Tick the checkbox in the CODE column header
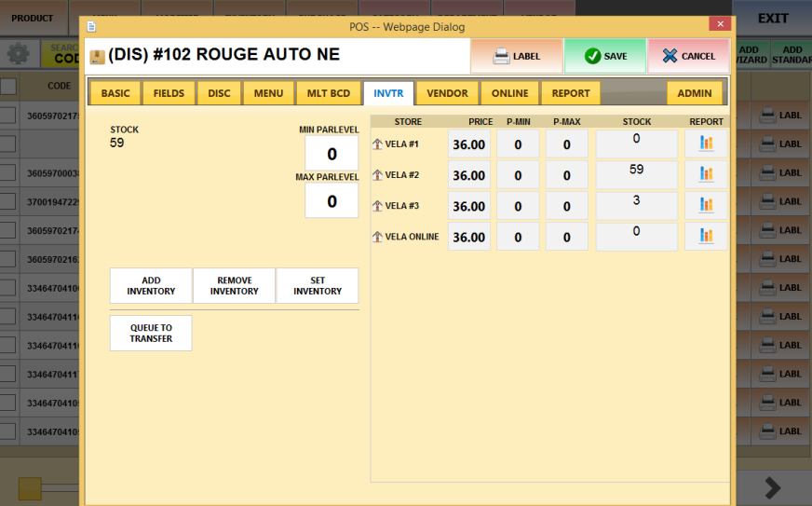Viewport: 812px width, 506px height. [7, 87]
